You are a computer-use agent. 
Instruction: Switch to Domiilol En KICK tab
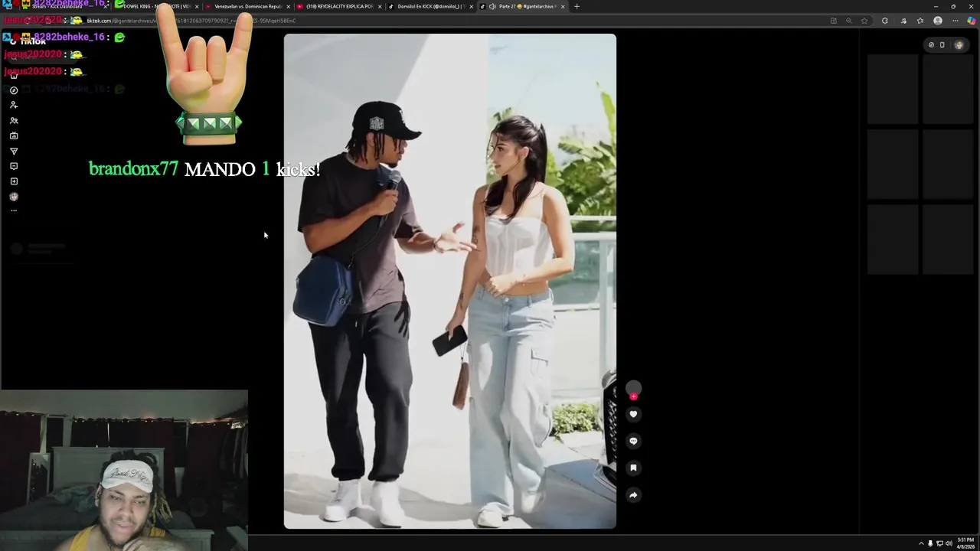[x=427, y=6]
